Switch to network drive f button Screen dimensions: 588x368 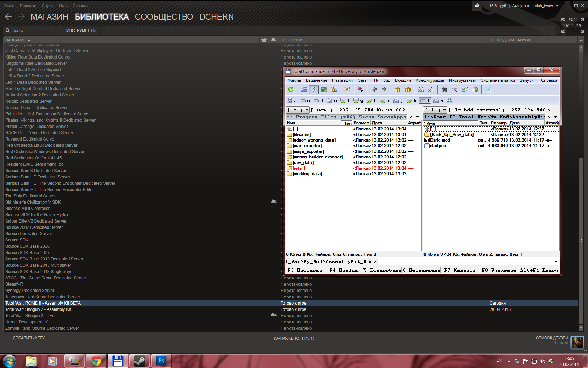click(345, 101)
